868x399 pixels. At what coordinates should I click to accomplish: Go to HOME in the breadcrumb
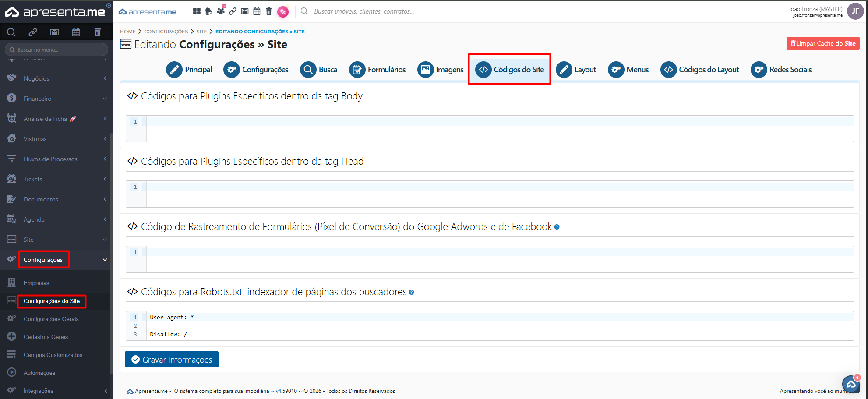click(x=128, y=32)
